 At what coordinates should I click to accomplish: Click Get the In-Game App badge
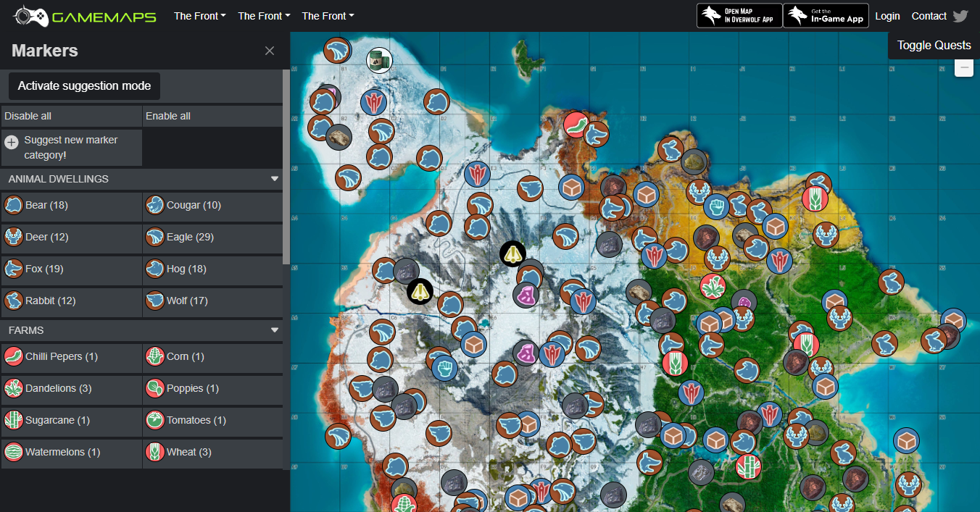click(x=826, y=16)
